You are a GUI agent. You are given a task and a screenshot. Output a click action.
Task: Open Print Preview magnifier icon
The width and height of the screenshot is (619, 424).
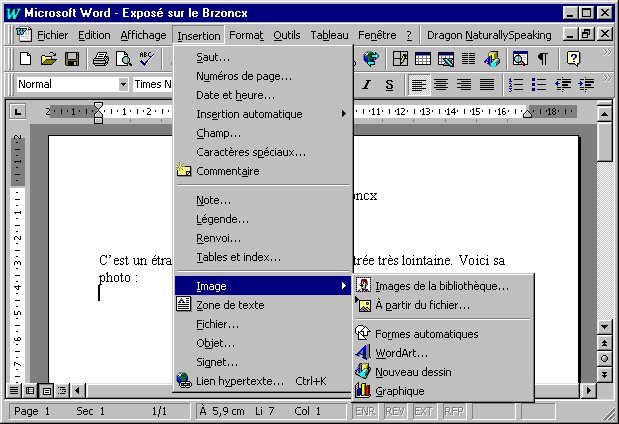(x=124, y=59)
